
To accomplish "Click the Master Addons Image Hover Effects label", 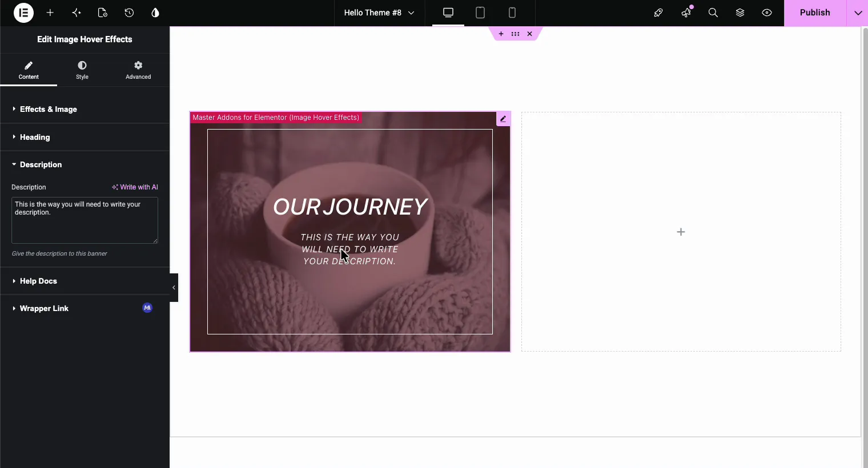I will [x=276, y=118].
